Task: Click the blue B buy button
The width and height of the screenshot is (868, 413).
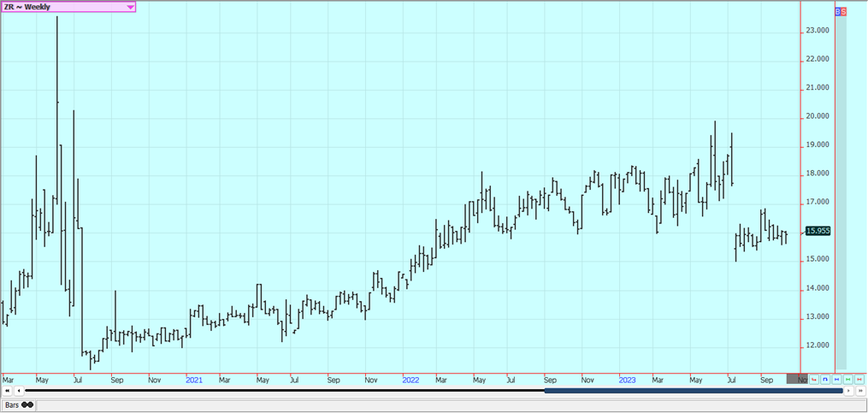Action: 837,11
